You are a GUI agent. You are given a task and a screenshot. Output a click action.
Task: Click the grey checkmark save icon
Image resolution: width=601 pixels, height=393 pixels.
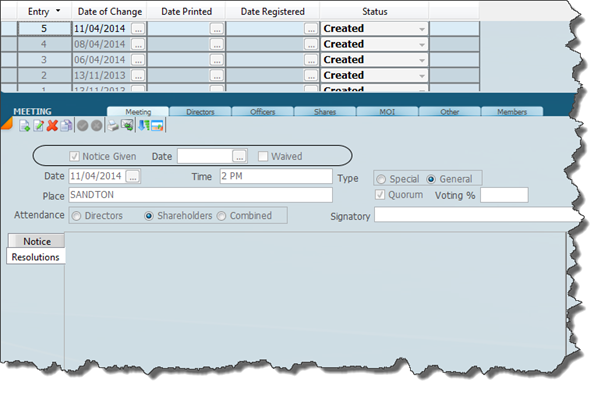[x=83, y=126]
